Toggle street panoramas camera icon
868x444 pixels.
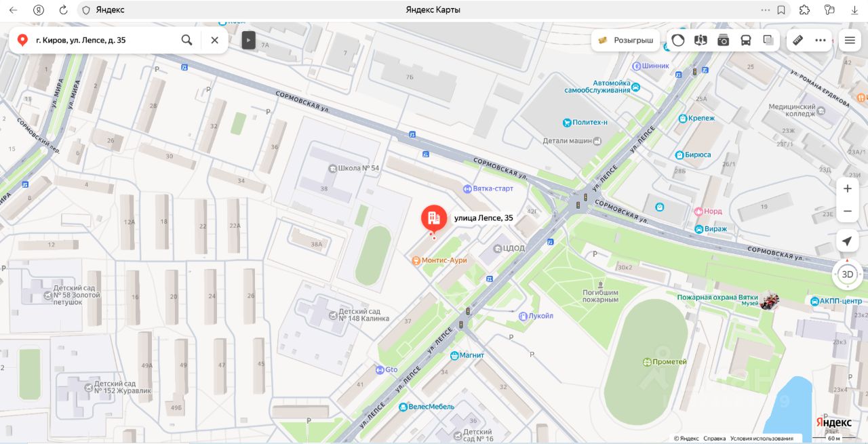click(x=724, y=40)
